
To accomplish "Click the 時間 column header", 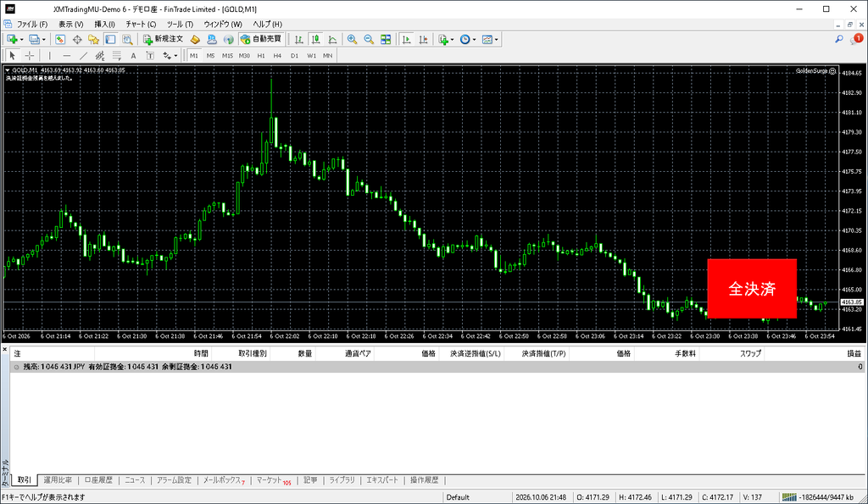I will pos(201,353).
